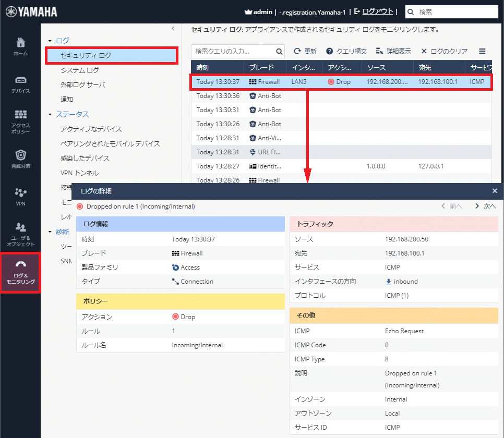504x438 pixels.
Task: Close the ログの詳細 dialog
Action: pos(495,191)
